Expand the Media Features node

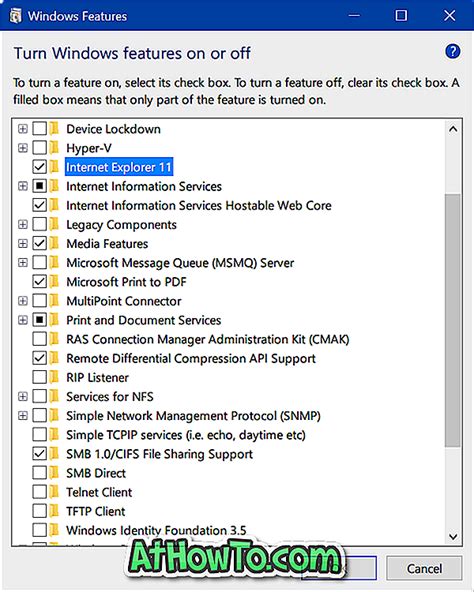coord(23,244)
